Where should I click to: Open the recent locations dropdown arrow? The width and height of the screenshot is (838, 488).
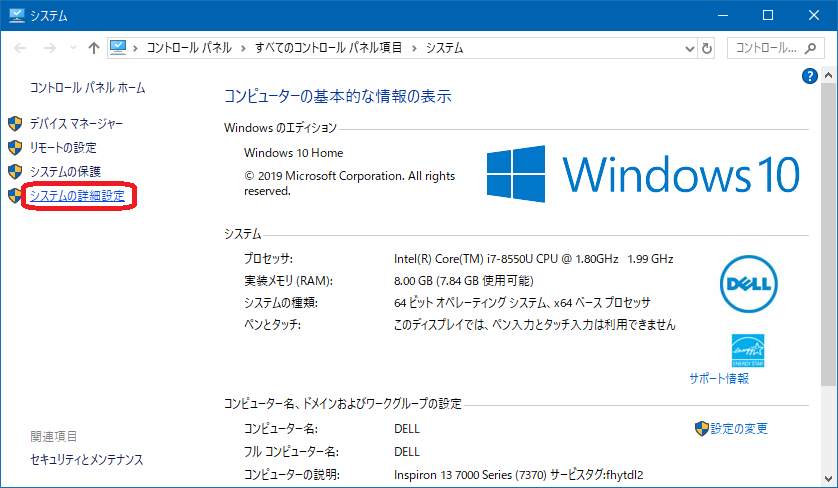(73, 48)
